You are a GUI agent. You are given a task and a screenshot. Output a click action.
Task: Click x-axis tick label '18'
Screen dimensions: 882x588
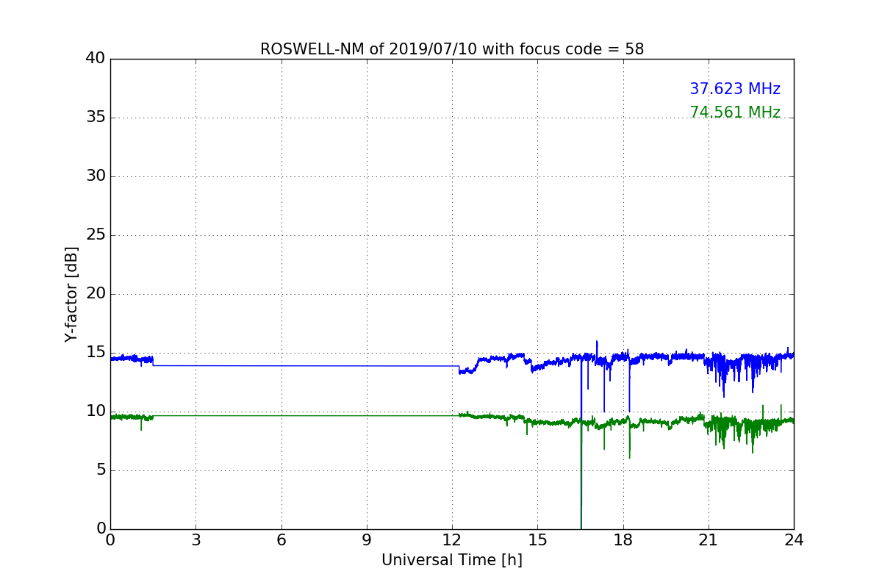pos(623,540)
